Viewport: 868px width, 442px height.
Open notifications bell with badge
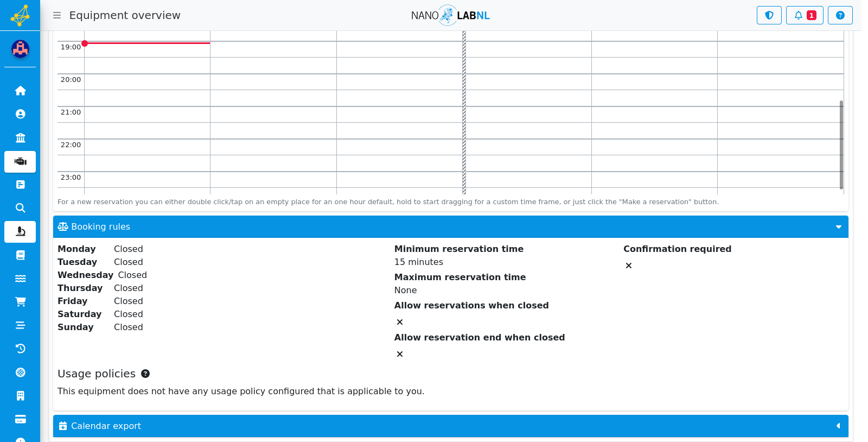click(805, 15)
